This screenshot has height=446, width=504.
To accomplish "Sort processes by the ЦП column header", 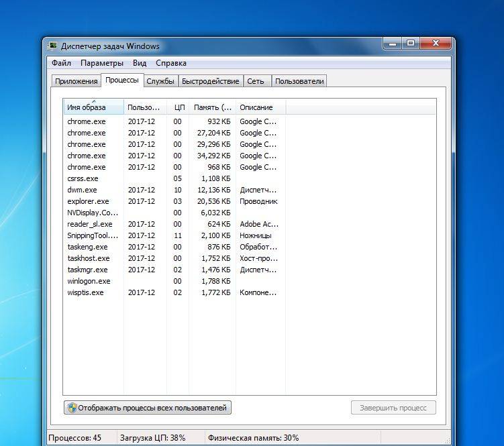I will pyautogui.click(x=179, y=107).
